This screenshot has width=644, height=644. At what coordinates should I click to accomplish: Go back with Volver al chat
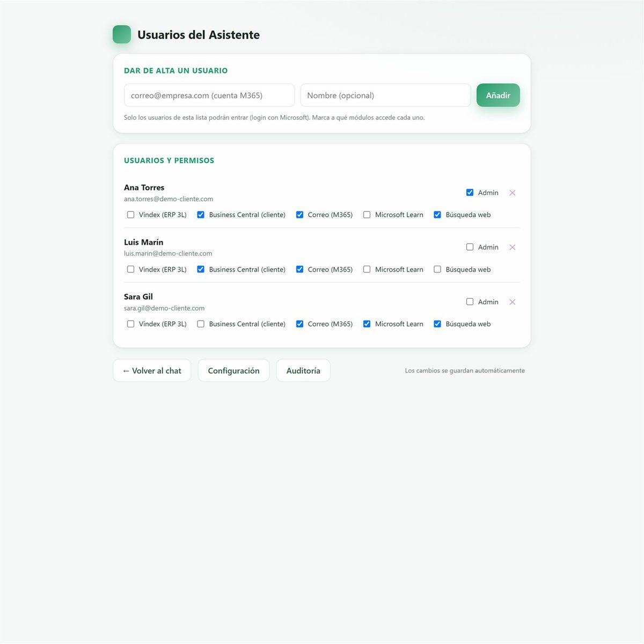[152, 371]
